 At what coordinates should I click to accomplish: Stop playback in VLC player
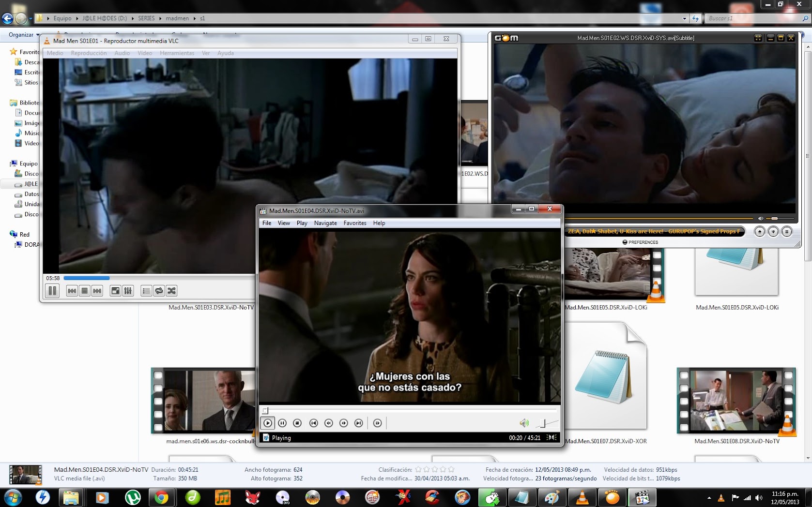(x=84, y=291)
